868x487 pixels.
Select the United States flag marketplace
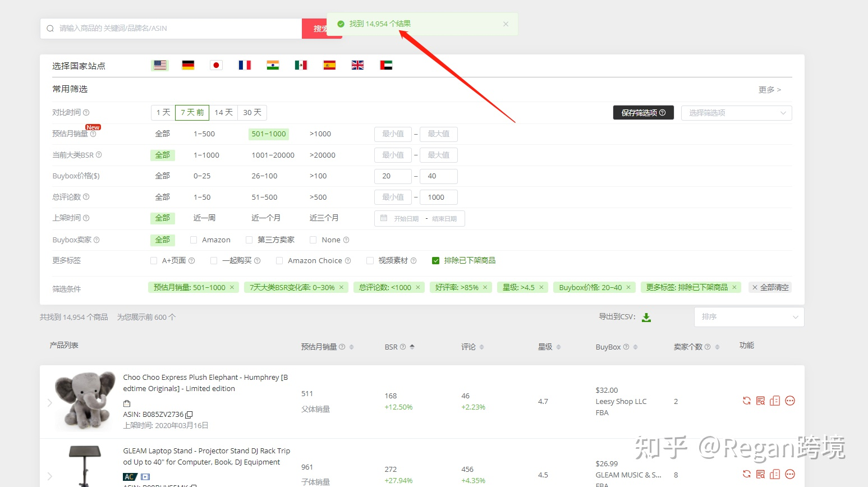(159, 65)
